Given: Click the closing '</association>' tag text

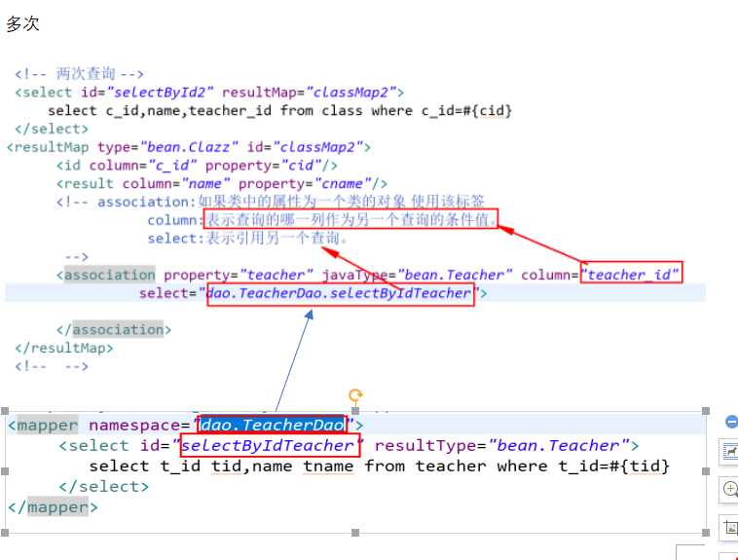Looking at the screenshot, I should [x=114, y=330].
